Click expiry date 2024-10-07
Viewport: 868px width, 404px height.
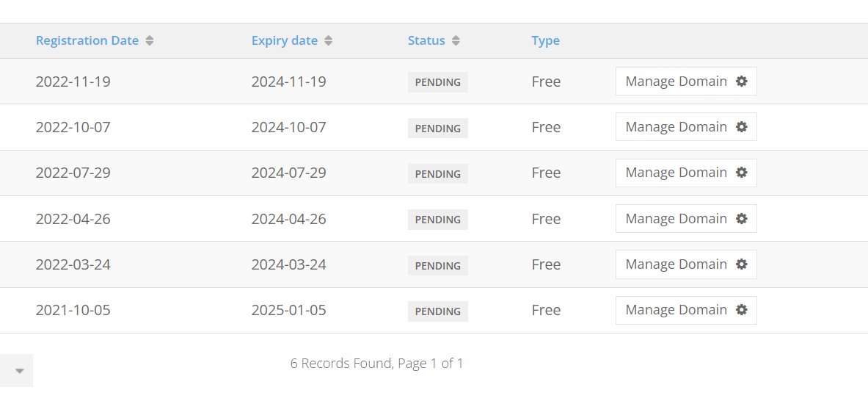tap(289, 127)
